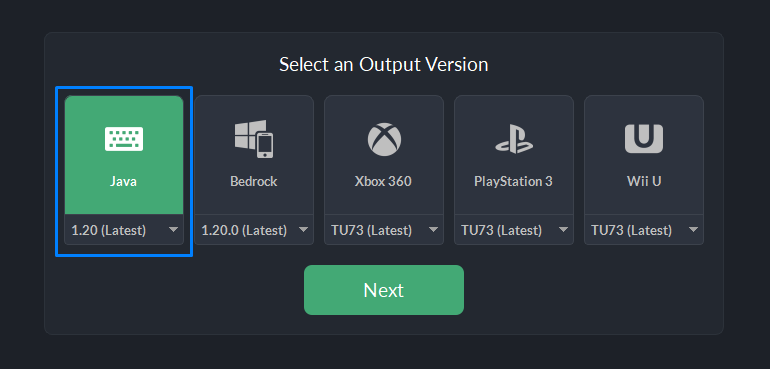Choose the Wii U label text
Viewport: 770px width, 369px height.
[x=644, y=181]
